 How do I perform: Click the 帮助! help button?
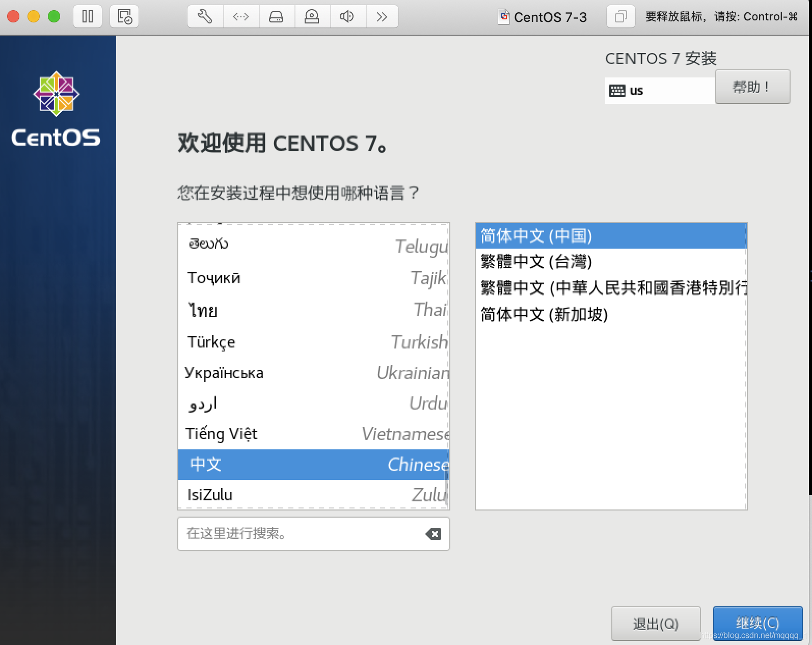[752, 87]
